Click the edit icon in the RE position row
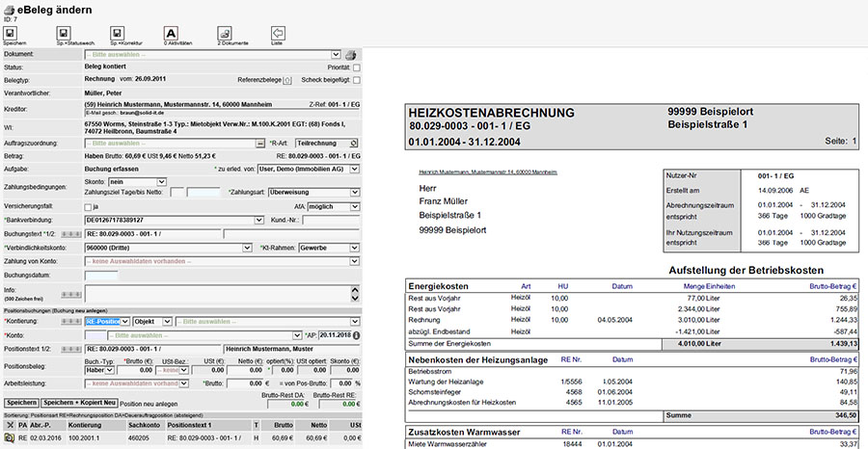The image size is (868, 449). [9, 437]
